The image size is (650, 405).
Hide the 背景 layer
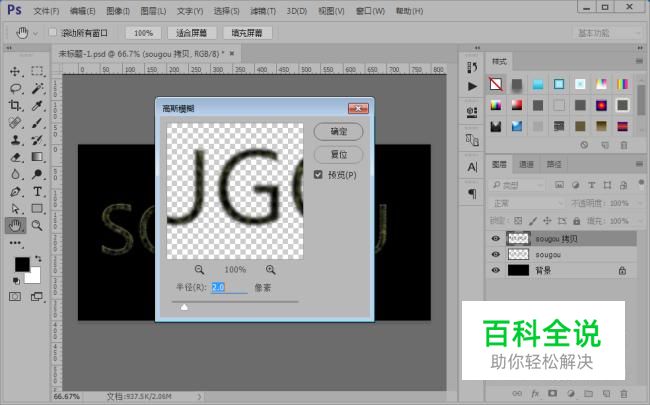(495, 270)
